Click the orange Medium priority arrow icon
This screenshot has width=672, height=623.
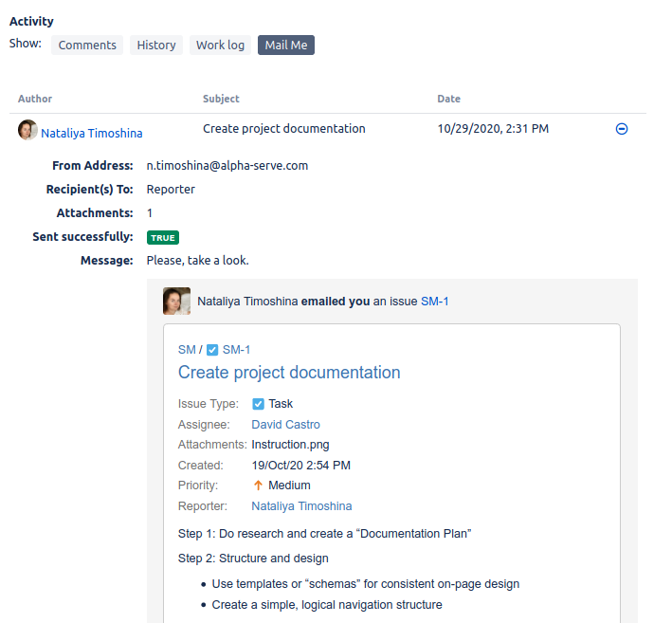pyautogui.click(x=258, y=486)
